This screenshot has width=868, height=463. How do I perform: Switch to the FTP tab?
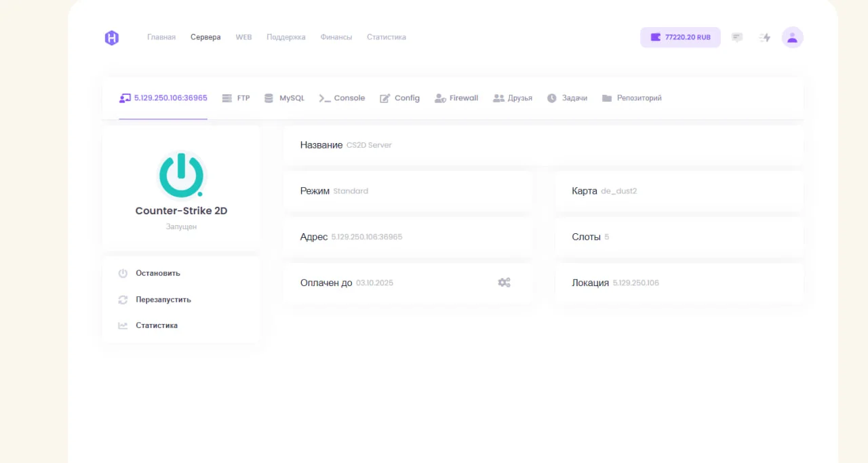point(236,98)
